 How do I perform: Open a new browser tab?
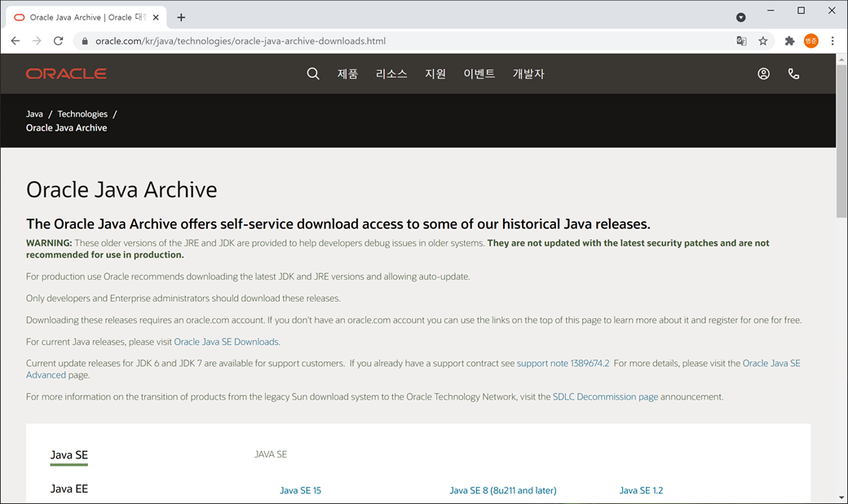coord(181,17)
